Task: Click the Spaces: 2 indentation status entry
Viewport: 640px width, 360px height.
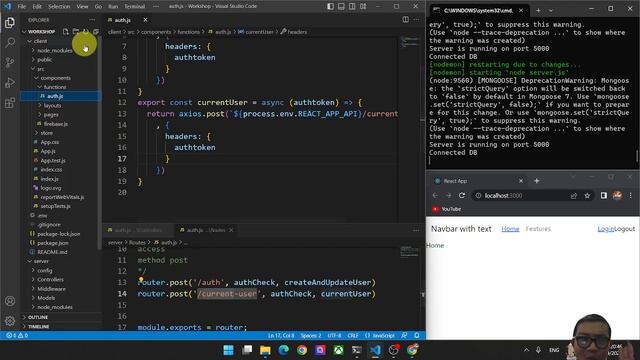Action: (x=311, y=336)
